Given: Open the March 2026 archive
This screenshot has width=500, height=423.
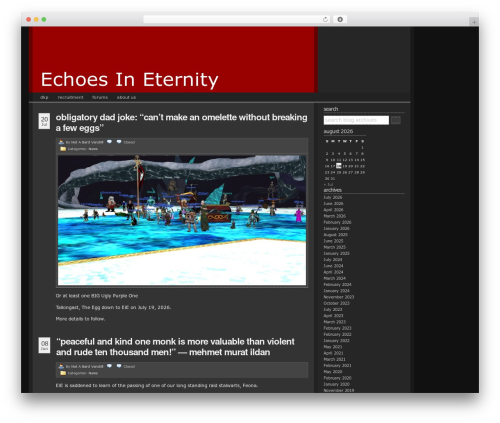Looking at the screenshot, I should (x=335, y=216).
